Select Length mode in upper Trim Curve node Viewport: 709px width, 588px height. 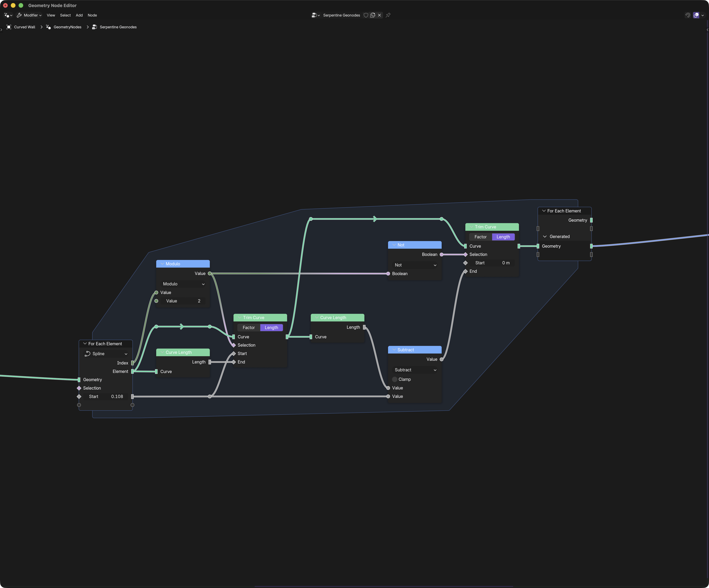[503, 237]
